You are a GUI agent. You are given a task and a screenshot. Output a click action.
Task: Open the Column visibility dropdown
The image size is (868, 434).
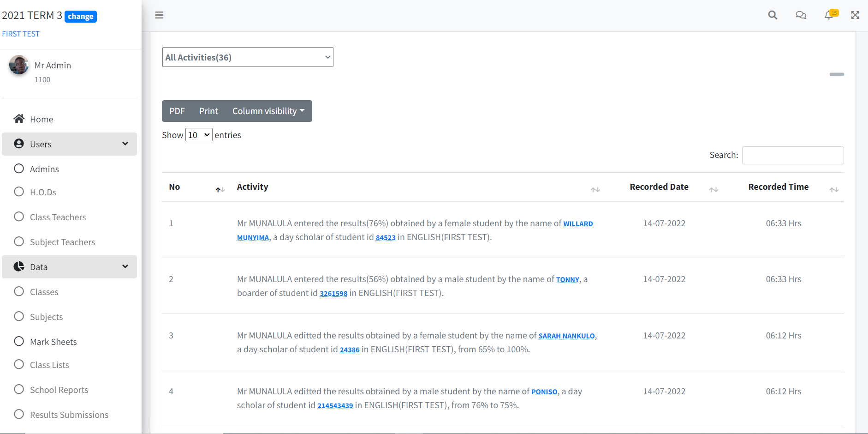click(268, 111)
